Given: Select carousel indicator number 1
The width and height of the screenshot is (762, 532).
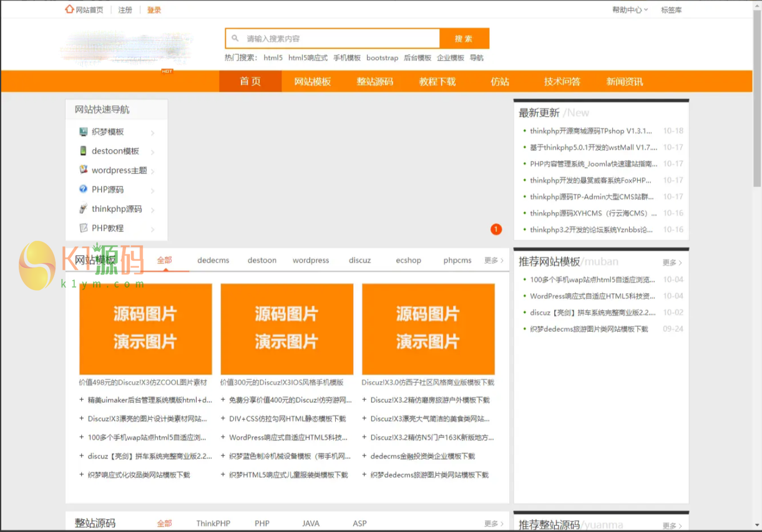Looking at the screenshot, I should [496, 230].
